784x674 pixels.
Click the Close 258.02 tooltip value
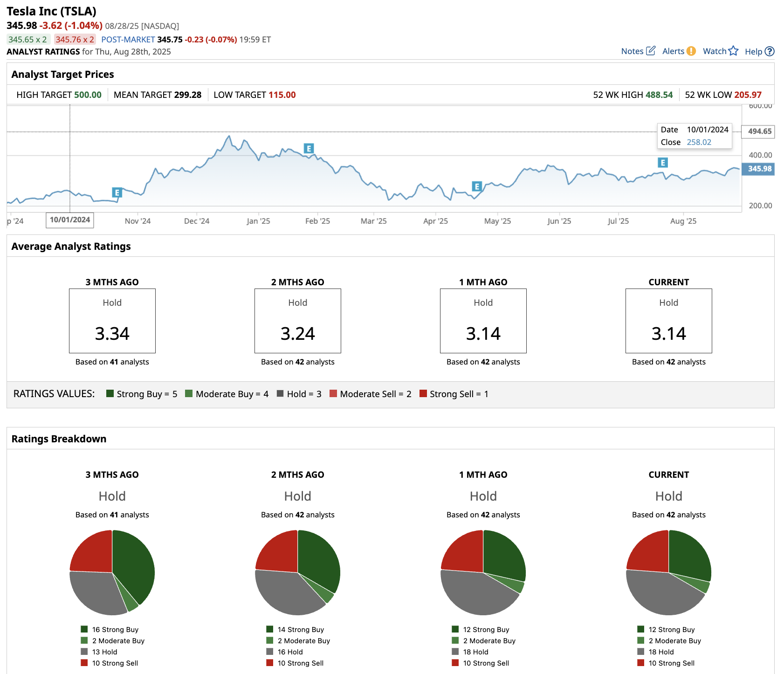pyautogui.click(x=699, y=142)
